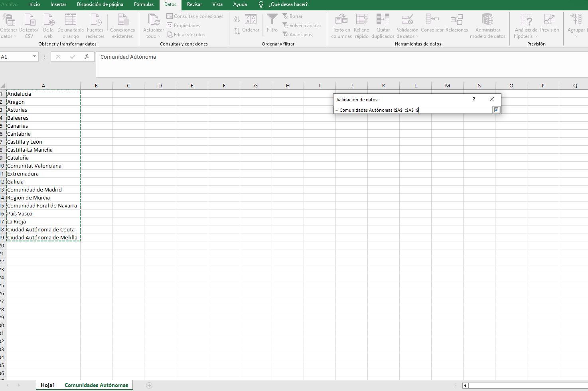
Task: Enable Consultas y conexiones panel
Action: click(x=195, y=16)
